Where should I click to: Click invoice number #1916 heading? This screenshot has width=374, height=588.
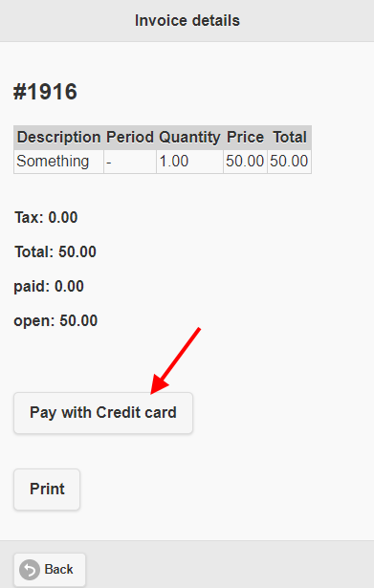coord(45,92)
